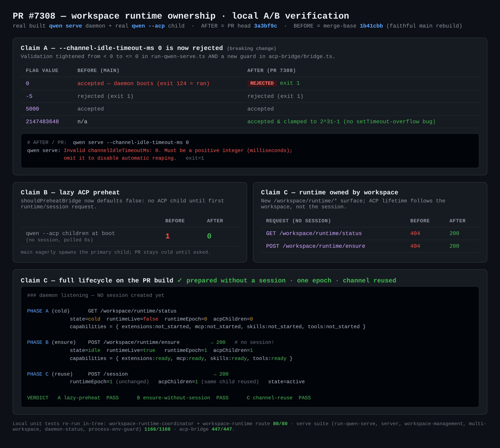The image size is (500, 448).
Task: Click the '# no session!' comment
Action: click(x=254, y=342)
